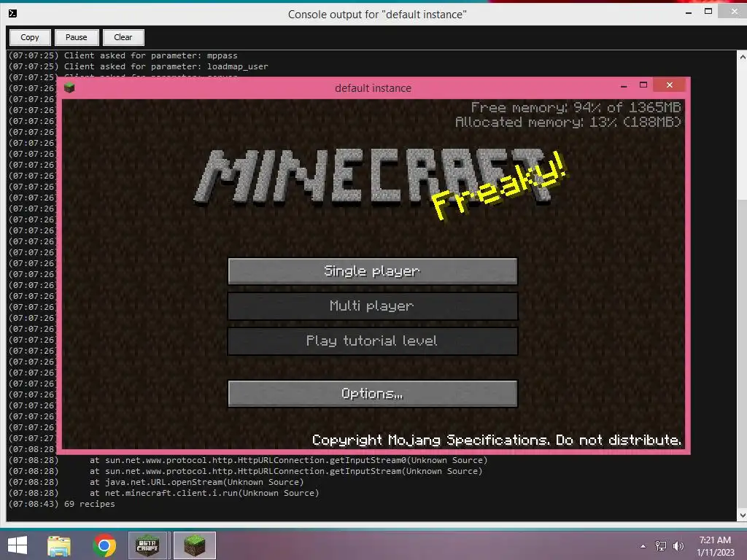The width and height of the screenshot is (747, 560).
Task: Switch to Betacraft launcher in taskbar
Action: pyautogui.click(x=147, y=545)
